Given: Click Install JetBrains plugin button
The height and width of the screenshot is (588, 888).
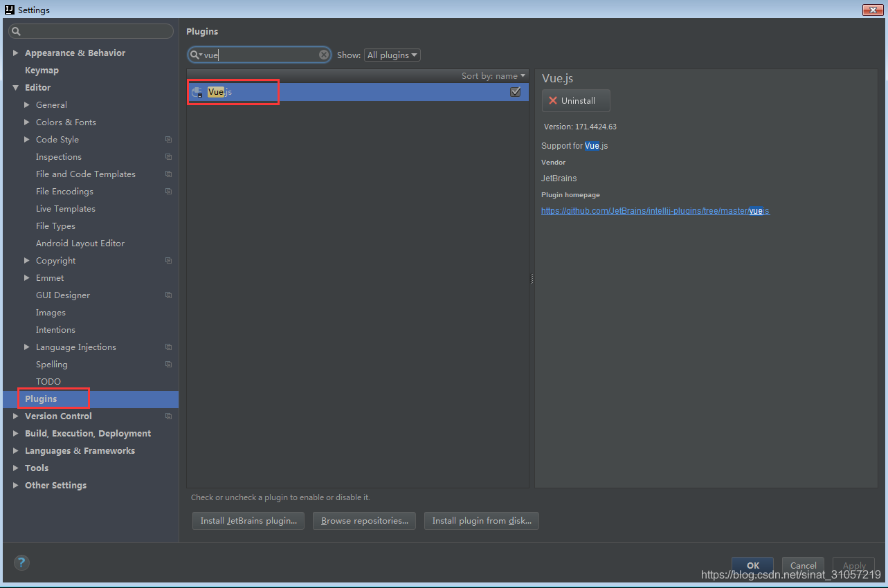Looking at the screenshot, I should (x=248, y=521).
